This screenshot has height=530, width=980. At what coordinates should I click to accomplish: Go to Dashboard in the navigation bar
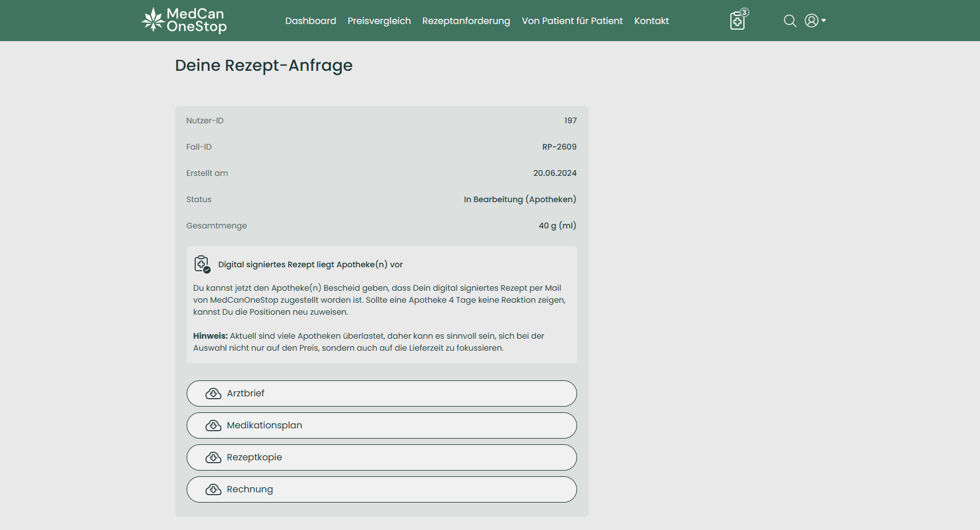click(x=310, y=21)
